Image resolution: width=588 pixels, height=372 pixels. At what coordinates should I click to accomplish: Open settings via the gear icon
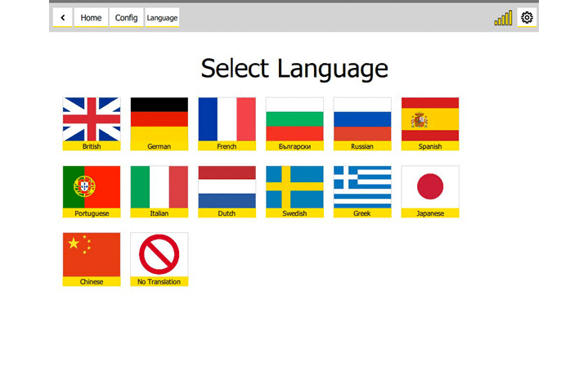pyautogui.click(x=527, y=17)
